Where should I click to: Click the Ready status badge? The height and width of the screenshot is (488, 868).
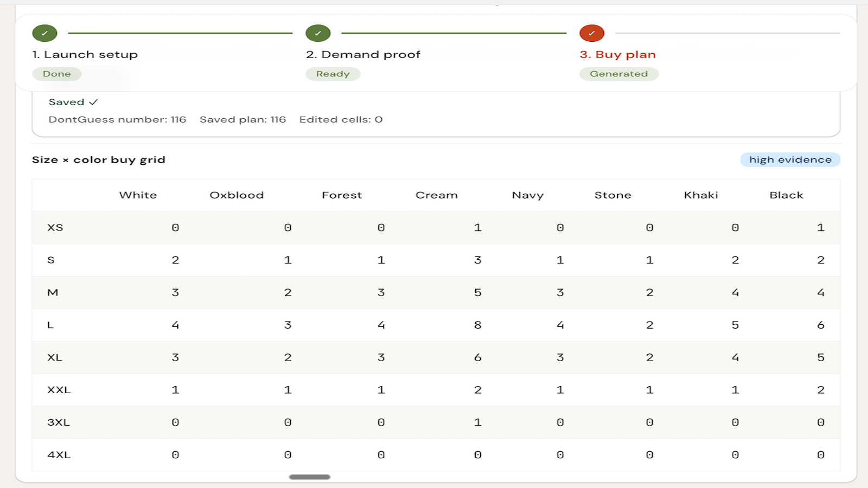pos(333,74)
